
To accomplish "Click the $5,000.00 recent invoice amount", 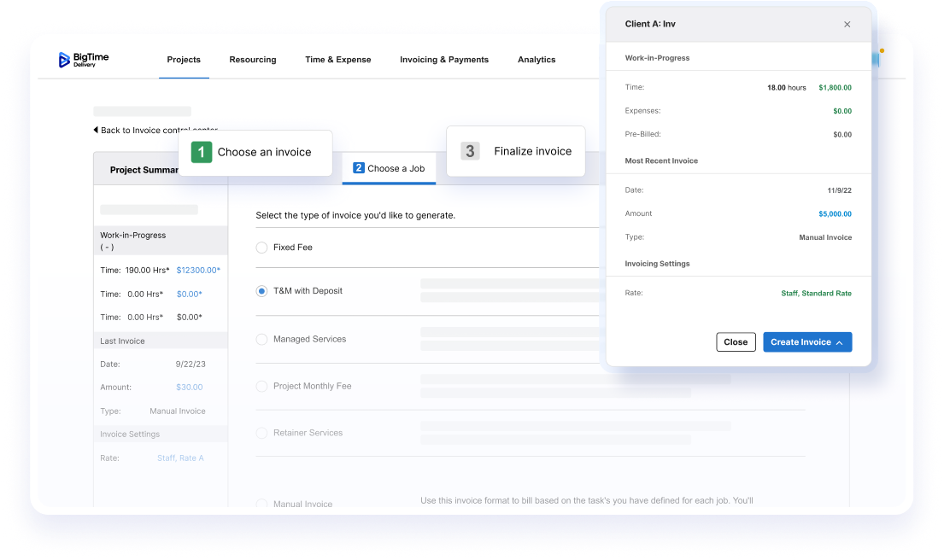I will pyautogui.click(x=835, y=213).
